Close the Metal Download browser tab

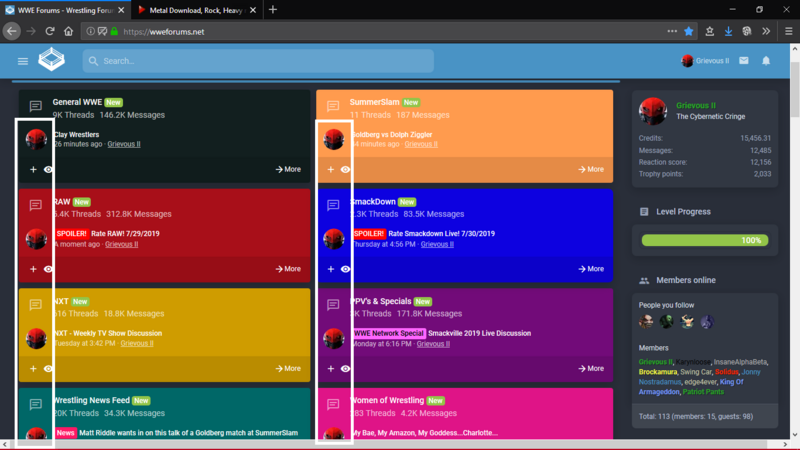tap(253, 10)
